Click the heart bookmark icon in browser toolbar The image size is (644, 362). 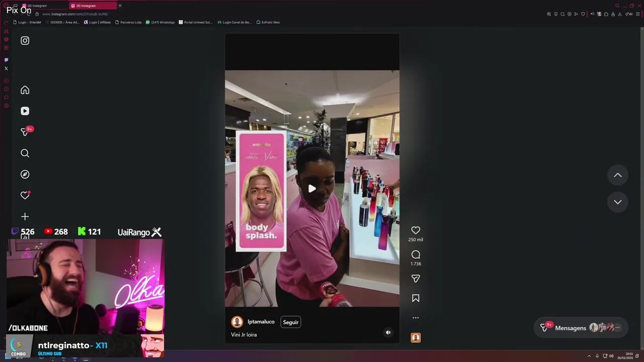point(583,14)
